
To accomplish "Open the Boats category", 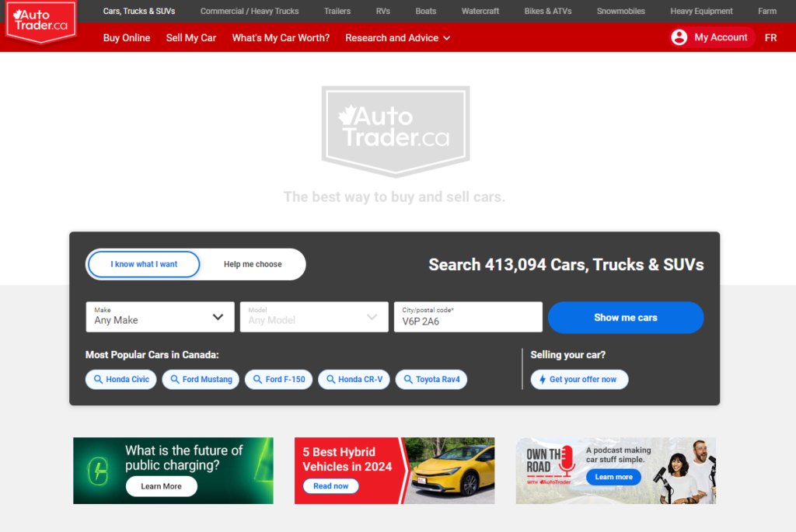I will [x=425, y=11].
